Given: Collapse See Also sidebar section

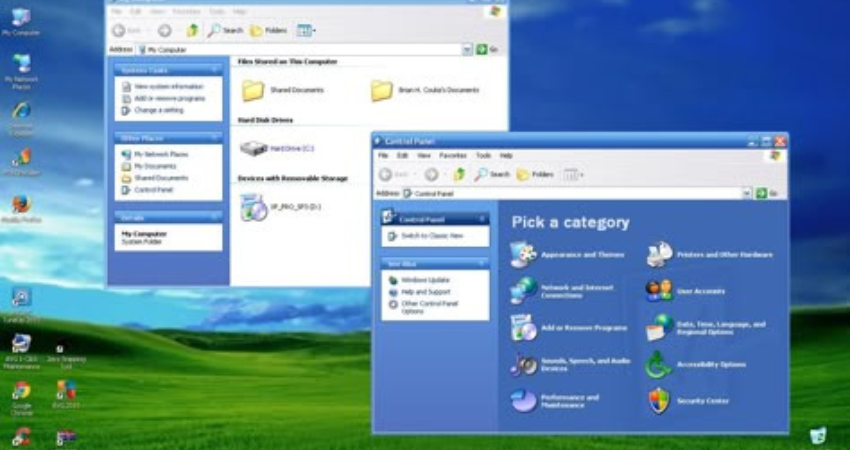Looking at the screenshot, I should [482, 264].
